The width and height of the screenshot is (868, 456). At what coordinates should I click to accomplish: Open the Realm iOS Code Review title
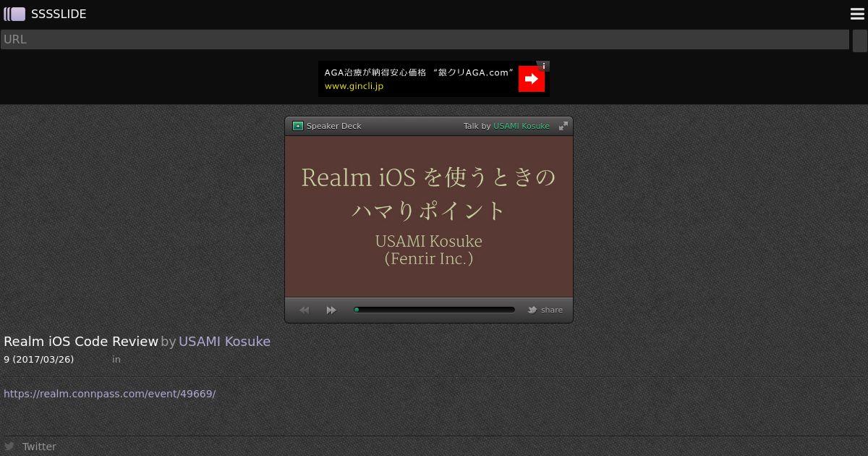pyautogui.click(x=81, y=342)
